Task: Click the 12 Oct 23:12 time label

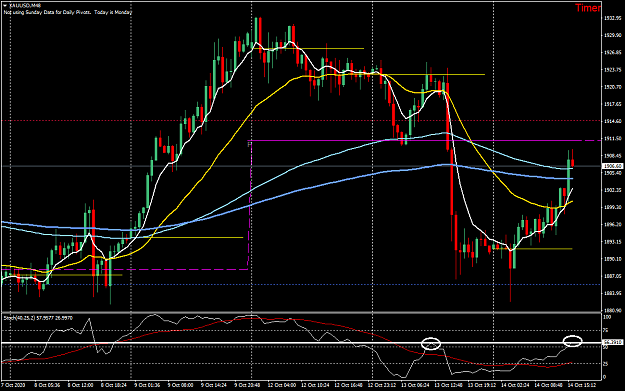Action: (382, 385)
